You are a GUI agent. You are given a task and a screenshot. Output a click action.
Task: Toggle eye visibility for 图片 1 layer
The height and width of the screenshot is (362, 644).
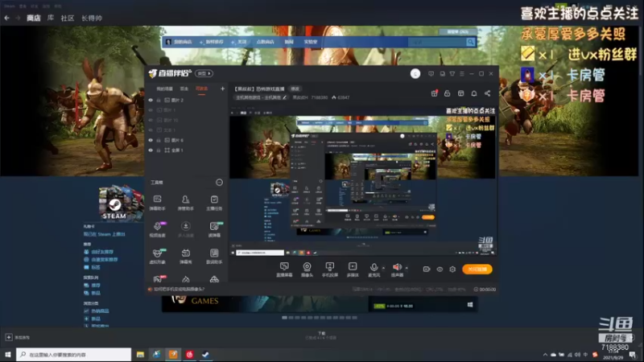tap(151, 110)
